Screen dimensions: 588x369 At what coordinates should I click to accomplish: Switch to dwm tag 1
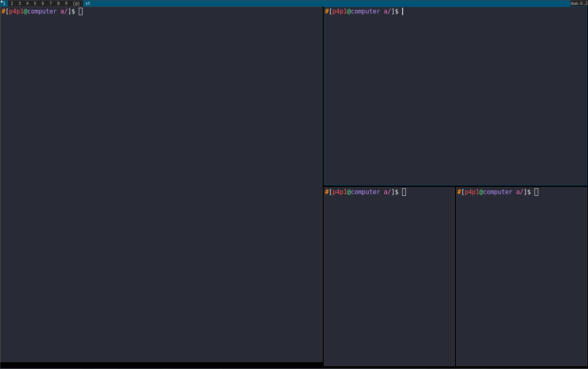point(4,3)
